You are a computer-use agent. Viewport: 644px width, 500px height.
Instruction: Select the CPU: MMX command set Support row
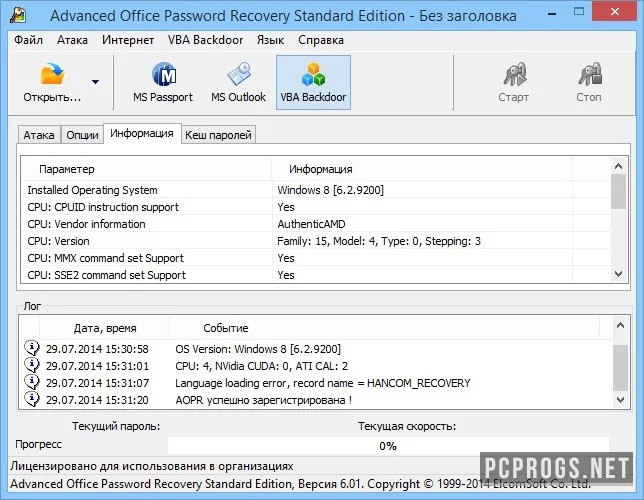(316, 258)
